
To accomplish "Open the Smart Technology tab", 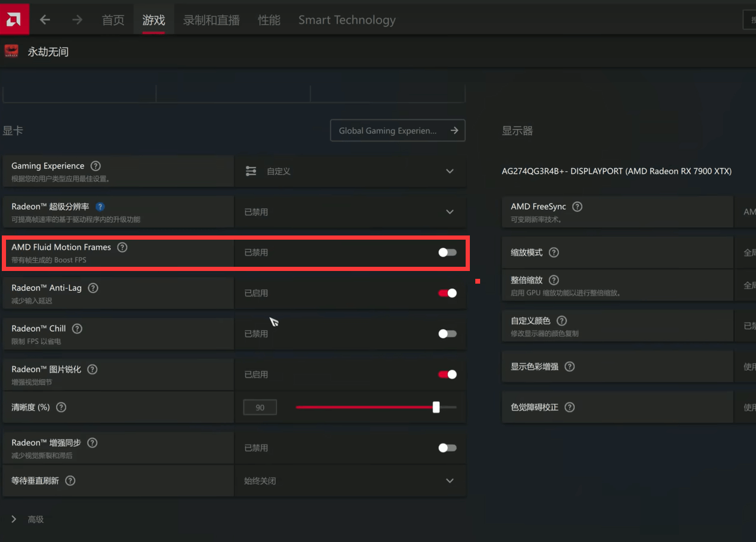I will point(347,20).
